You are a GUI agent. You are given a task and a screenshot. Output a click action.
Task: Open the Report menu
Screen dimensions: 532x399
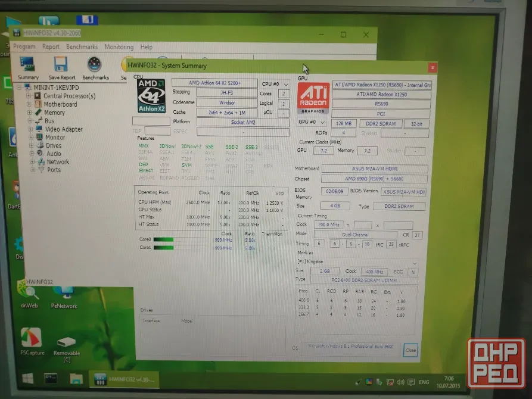[51, 46]
